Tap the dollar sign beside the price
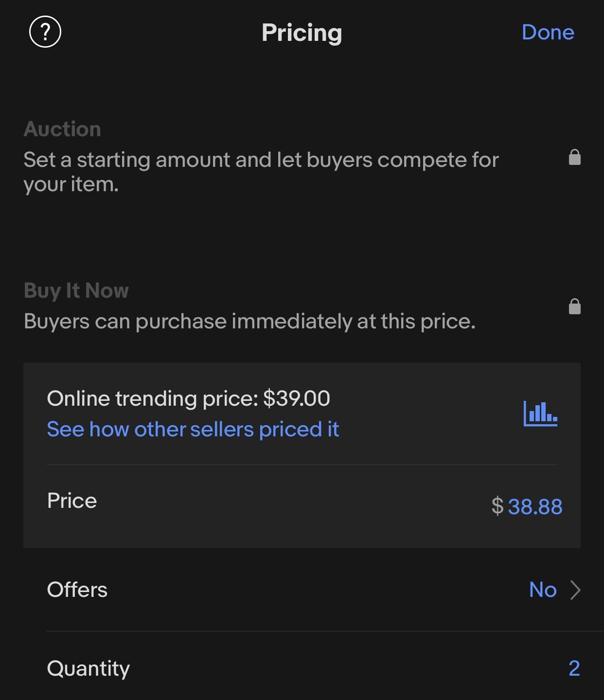 tap(497, 506)
